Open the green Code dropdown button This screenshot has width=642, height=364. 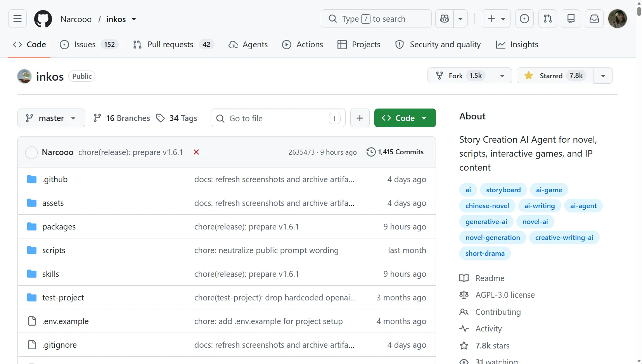(x=405, y=118)
